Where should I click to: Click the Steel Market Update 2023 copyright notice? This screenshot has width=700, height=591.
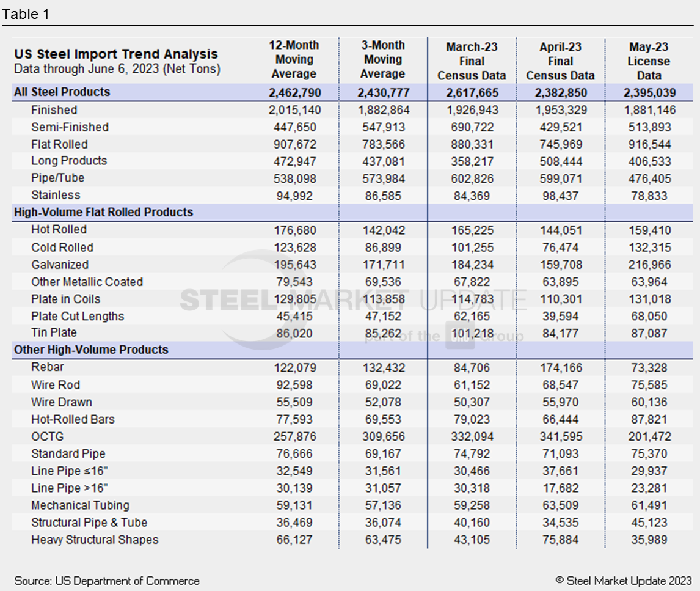(x=623, y=581)
